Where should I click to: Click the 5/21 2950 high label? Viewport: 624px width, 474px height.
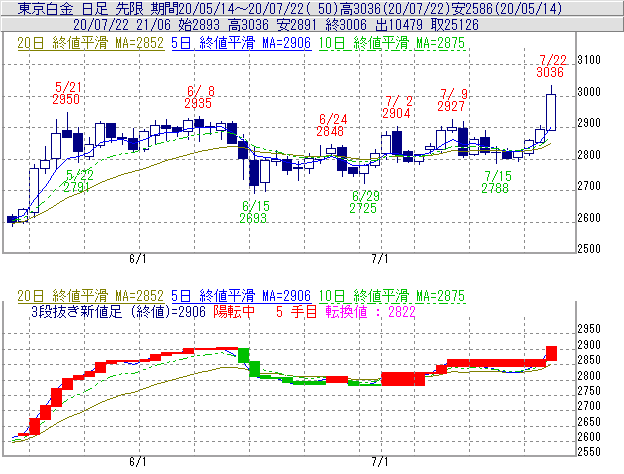(66, 93)
